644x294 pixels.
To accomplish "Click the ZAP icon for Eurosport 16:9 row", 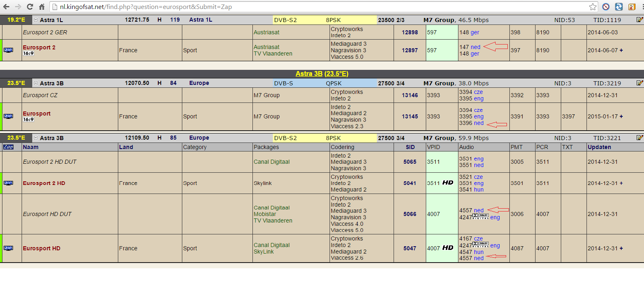I will (8, 116).
